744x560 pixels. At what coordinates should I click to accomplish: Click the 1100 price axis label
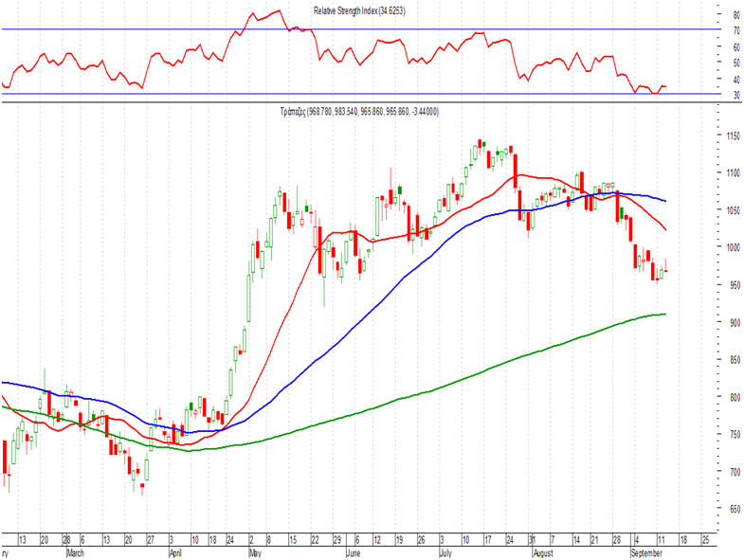point(733,173)
